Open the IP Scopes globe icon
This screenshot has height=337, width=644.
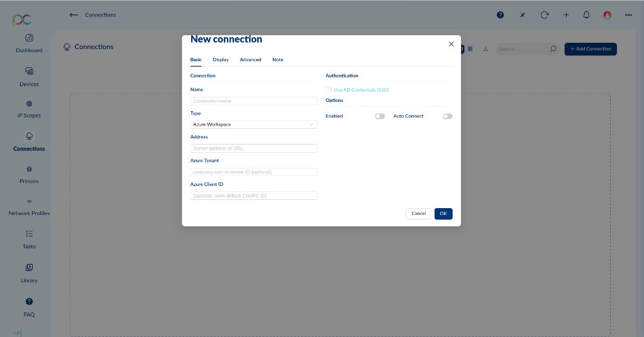coord(29,104)
